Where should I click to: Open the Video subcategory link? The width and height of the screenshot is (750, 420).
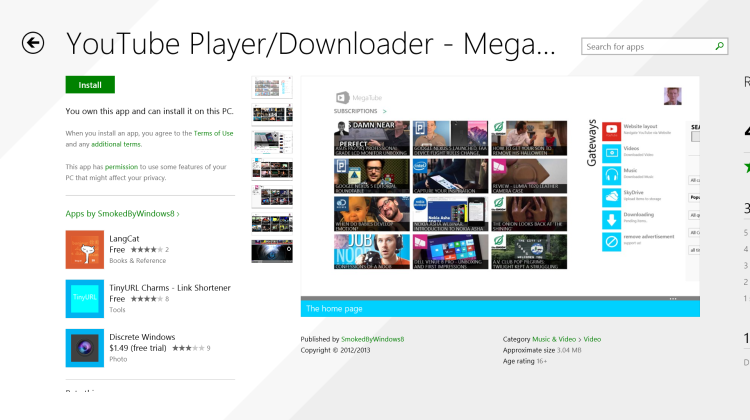(592, 339)
